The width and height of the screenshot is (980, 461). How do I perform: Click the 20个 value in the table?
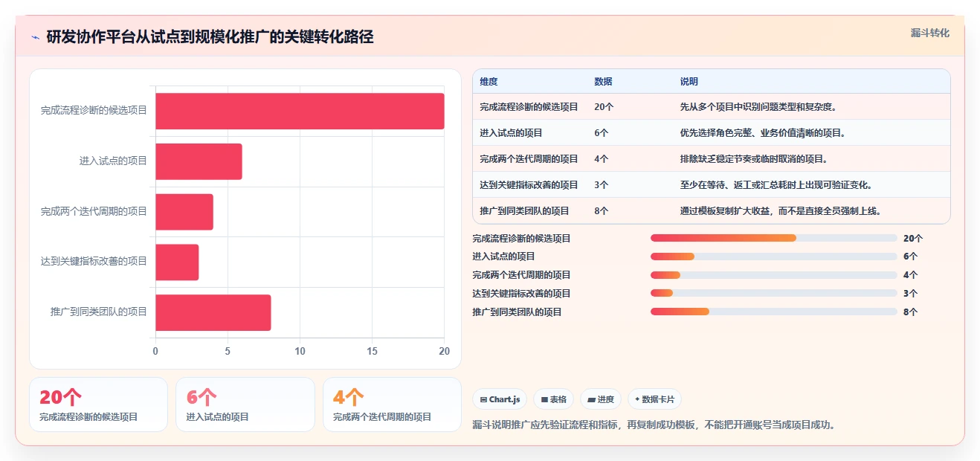pos(604,107)
